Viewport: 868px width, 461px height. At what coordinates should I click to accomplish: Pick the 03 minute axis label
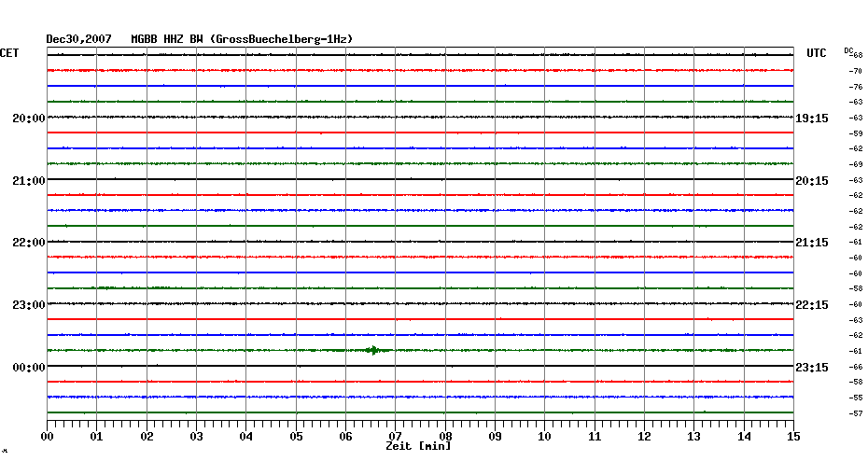click(x=197, y=437)
